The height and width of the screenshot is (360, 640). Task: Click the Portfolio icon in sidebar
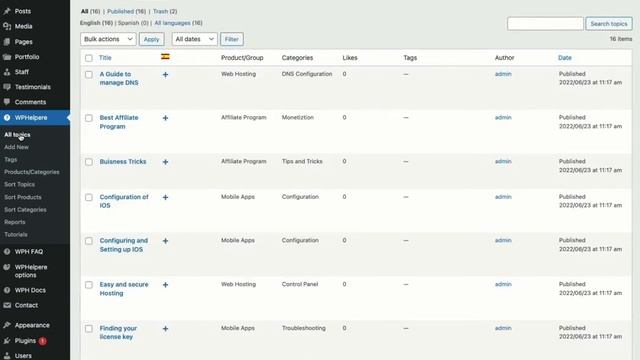(7, 57)
